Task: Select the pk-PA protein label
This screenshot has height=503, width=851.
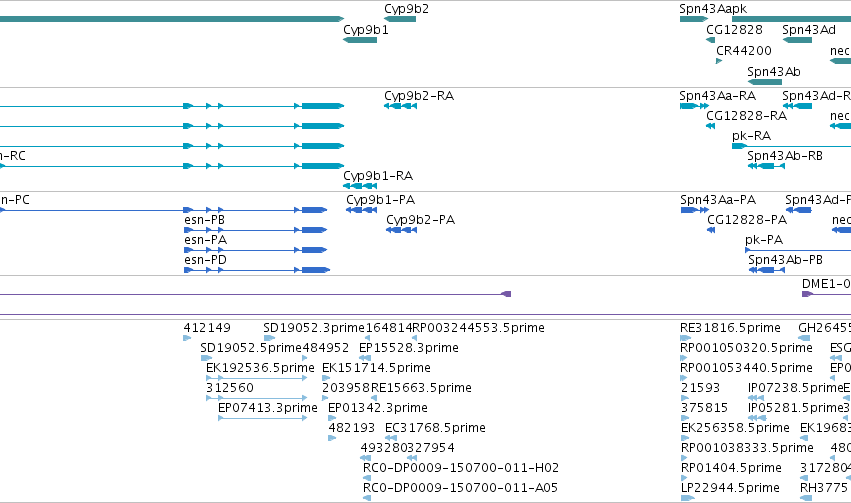Action: click(764, 240)
